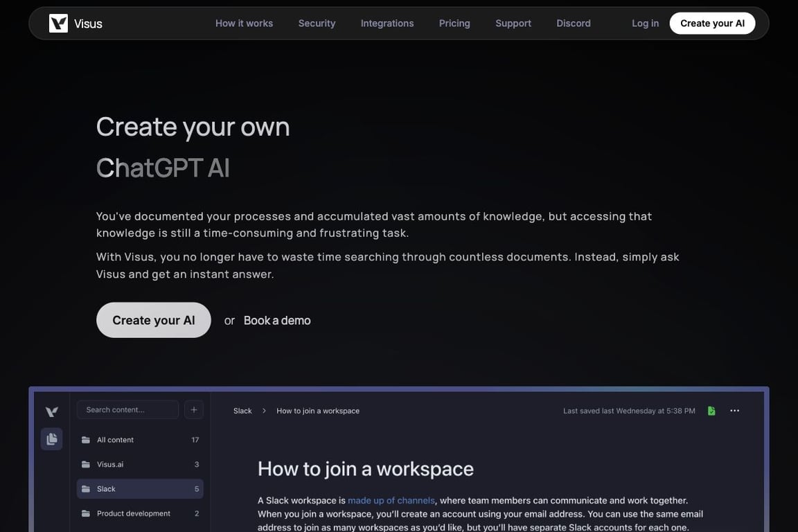Image resolution: width=798 pixels, height=532 pixels.
Task: Open the Product development folder
Action: click(140, 513)
